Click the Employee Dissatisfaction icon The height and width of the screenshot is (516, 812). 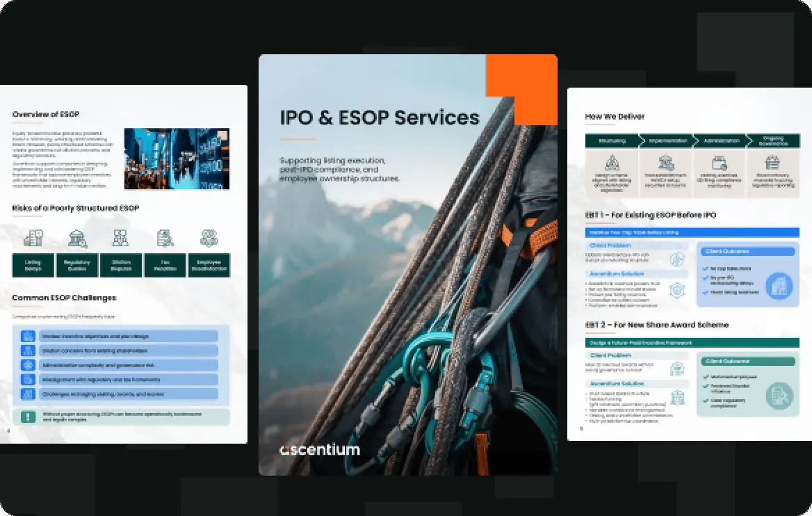point(209,238)
